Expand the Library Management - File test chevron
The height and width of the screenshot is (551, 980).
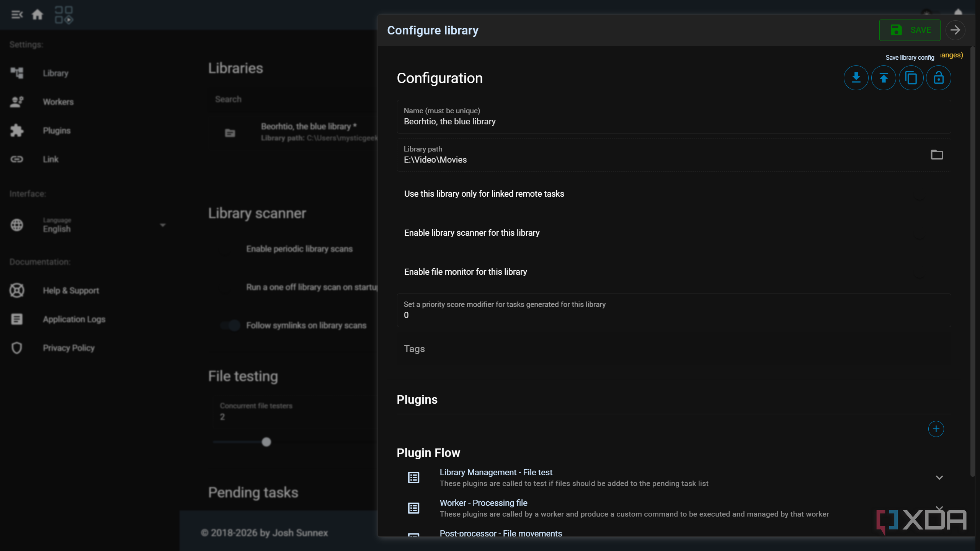(939, 478)
